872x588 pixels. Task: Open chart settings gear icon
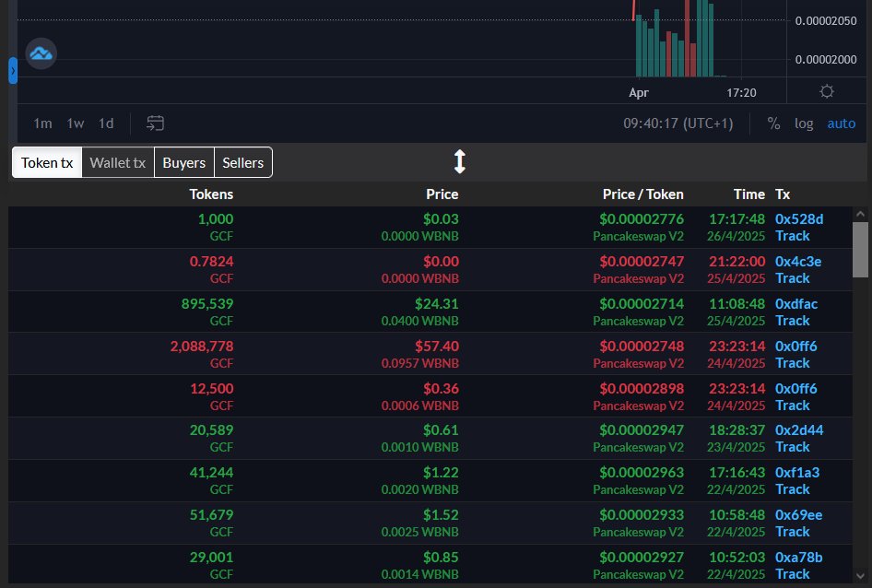pyautogui.click(x=827, y=91)
